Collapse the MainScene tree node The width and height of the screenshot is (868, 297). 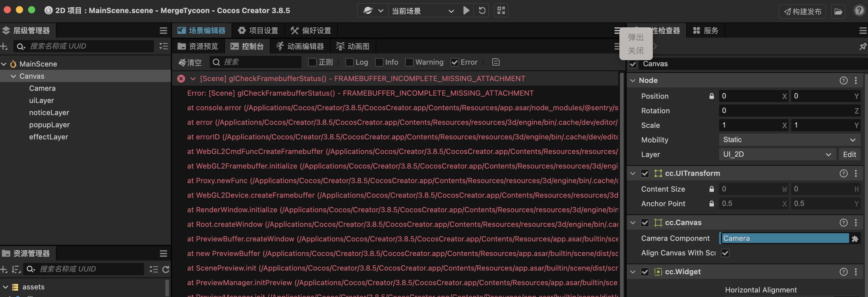4,64
